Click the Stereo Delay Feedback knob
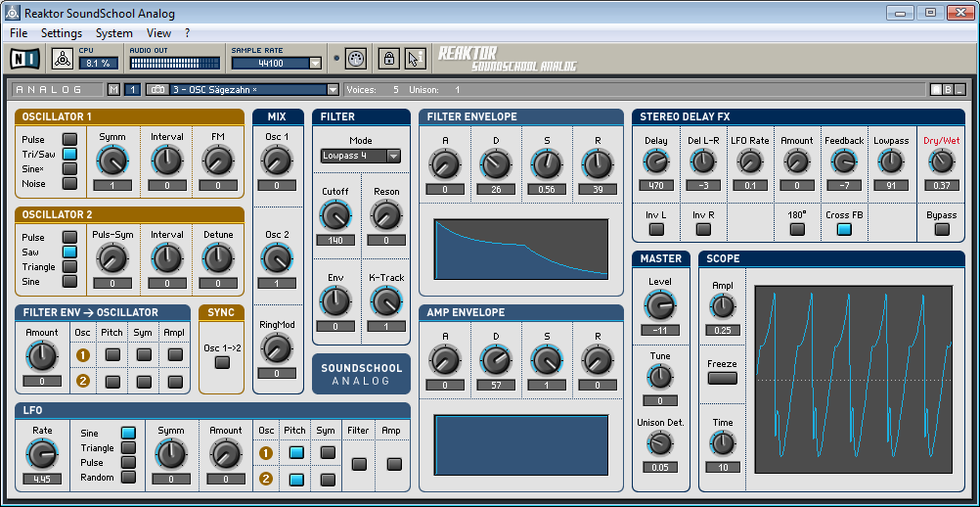The height and width of the screenshot is (507, 980). point(844,162)
